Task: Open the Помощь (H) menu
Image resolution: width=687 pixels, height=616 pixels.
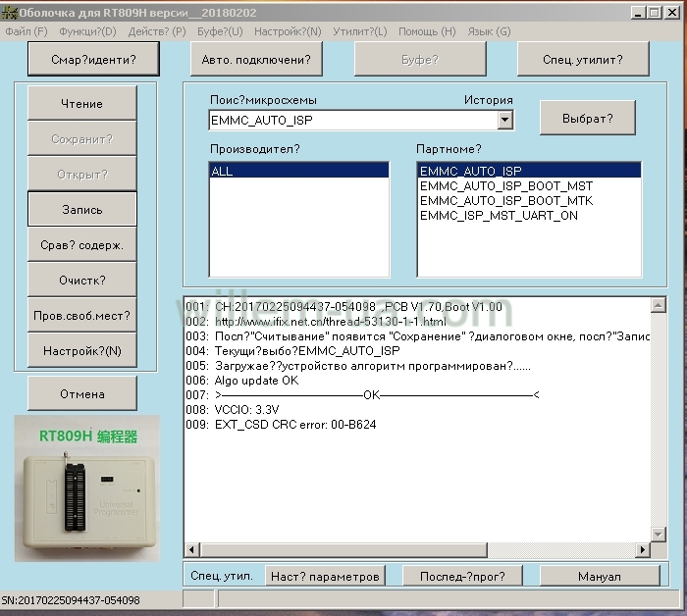Action: (427, 31)
